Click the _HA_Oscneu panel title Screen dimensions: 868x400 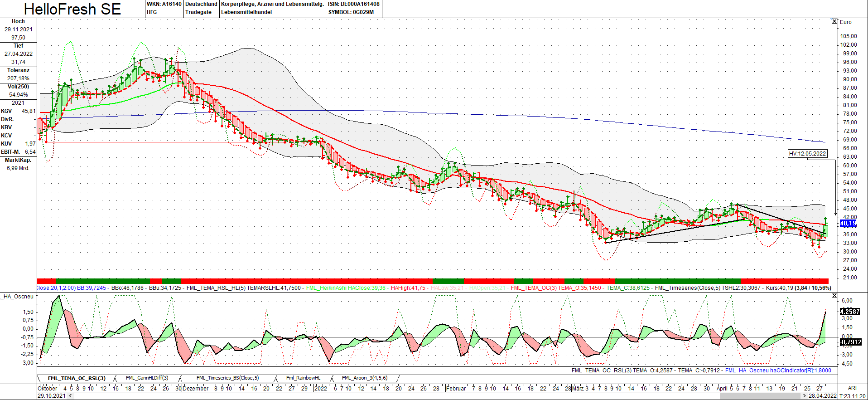click(x=17, y=297)
